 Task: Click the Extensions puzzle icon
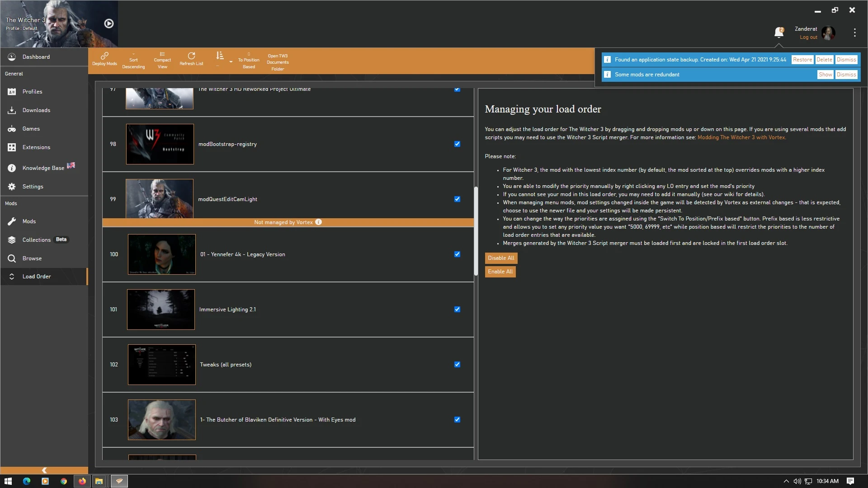[12, 147]
